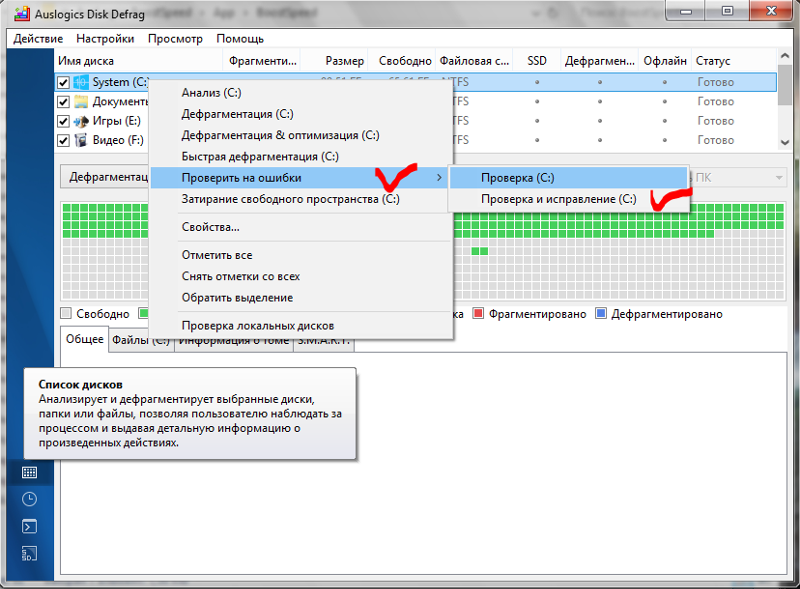Open the disk map view sidebar icon
Viewport: 800px width, 589px height.
pos(30,472)
